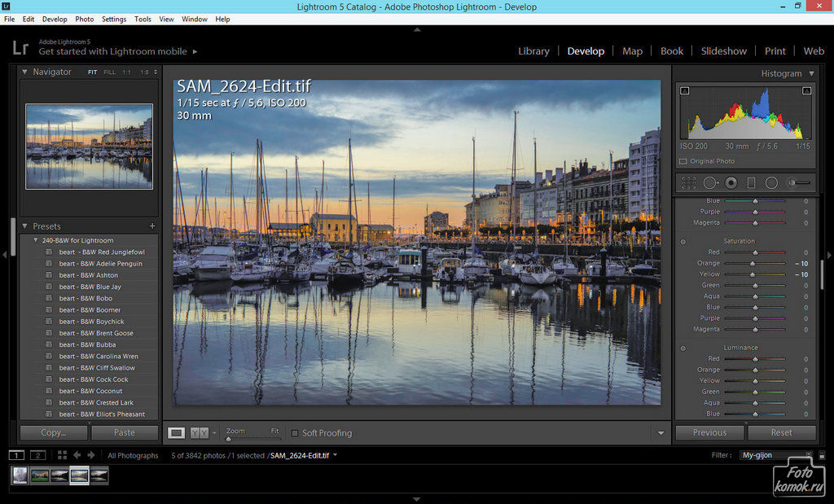Click the Red Luminance slider
The height and width of the screenshot is (504, 834).
(x=755, y=359)
